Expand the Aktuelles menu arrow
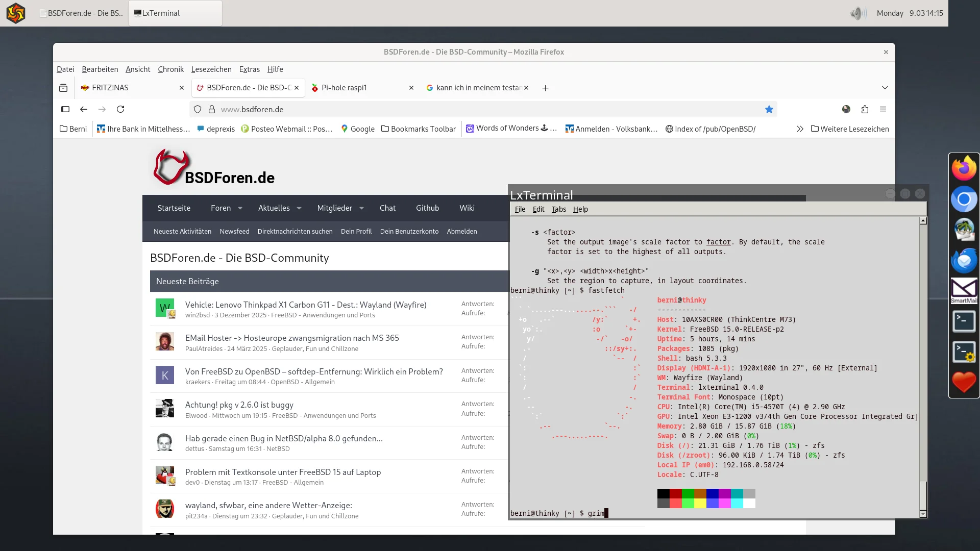Image resolution: width=980 pixels, height=551 pixels. (x=299, y=208)
